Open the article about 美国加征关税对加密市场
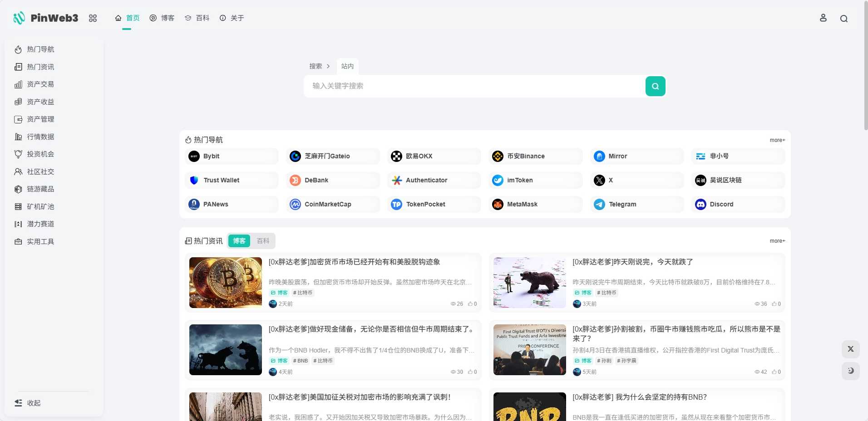 pos(358,397)
